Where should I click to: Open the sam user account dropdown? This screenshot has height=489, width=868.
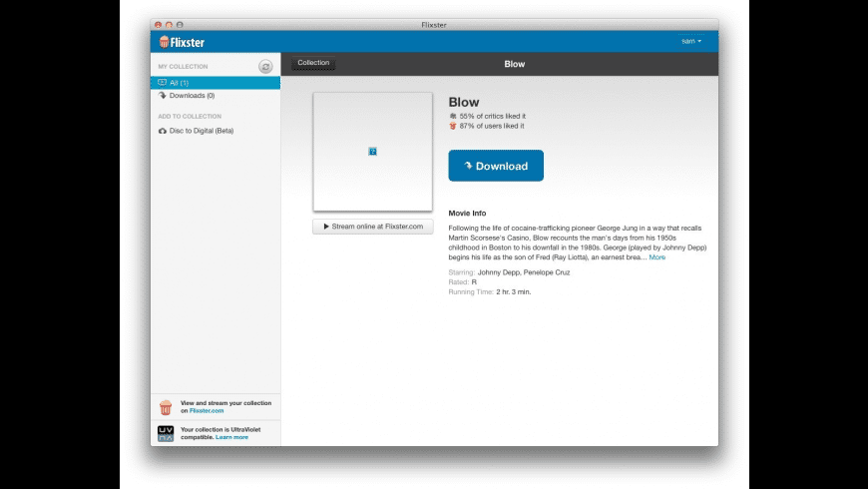(x=691, y=41)
